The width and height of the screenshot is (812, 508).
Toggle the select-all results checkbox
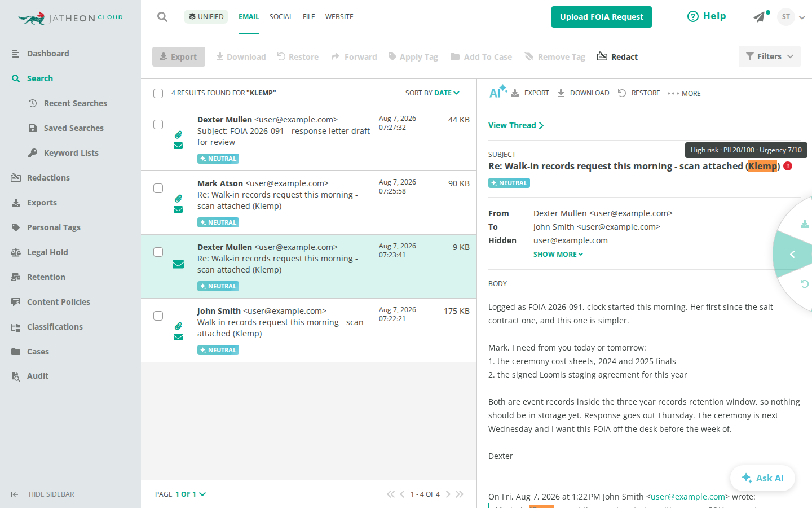coord(158,93)
